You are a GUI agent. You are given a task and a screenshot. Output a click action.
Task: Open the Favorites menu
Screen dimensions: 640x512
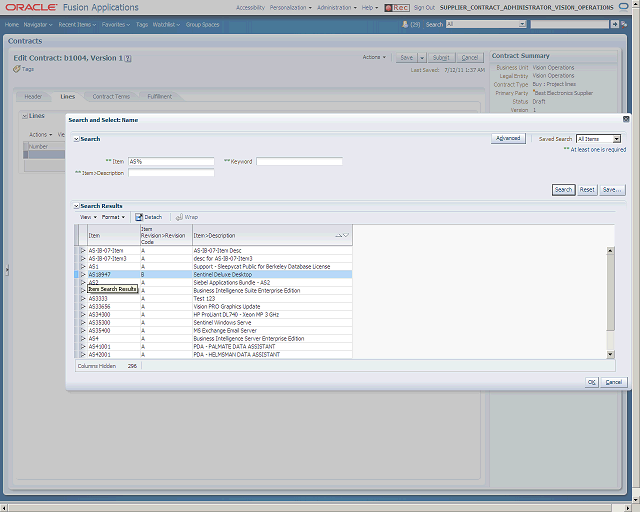(116, 24)
